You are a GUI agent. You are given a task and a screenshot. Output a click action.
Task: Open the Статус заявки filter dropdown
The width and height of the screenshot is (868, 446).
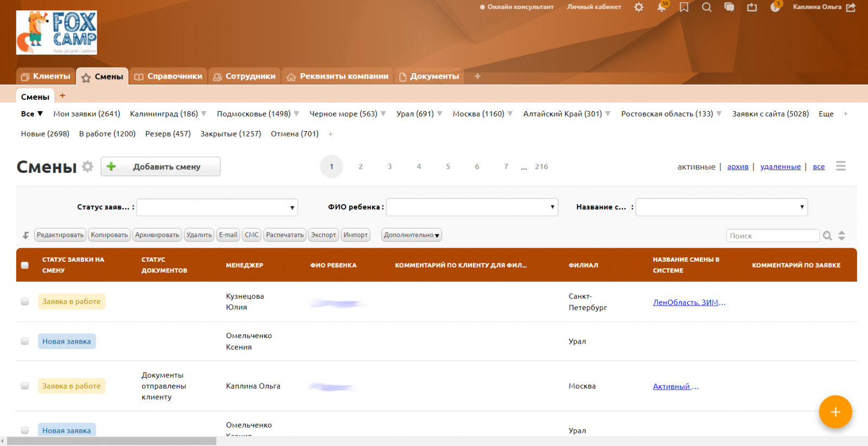coord(217,207)
